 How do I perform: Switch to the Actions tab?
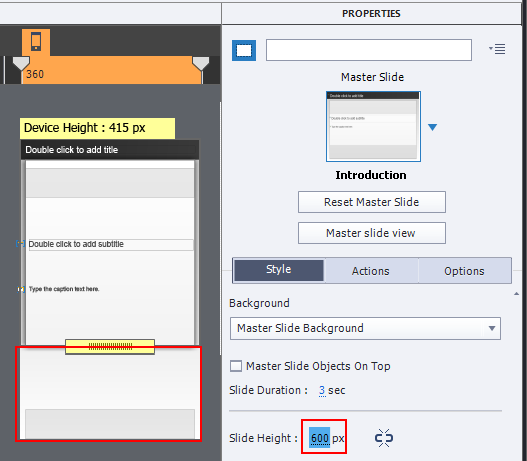371,271
